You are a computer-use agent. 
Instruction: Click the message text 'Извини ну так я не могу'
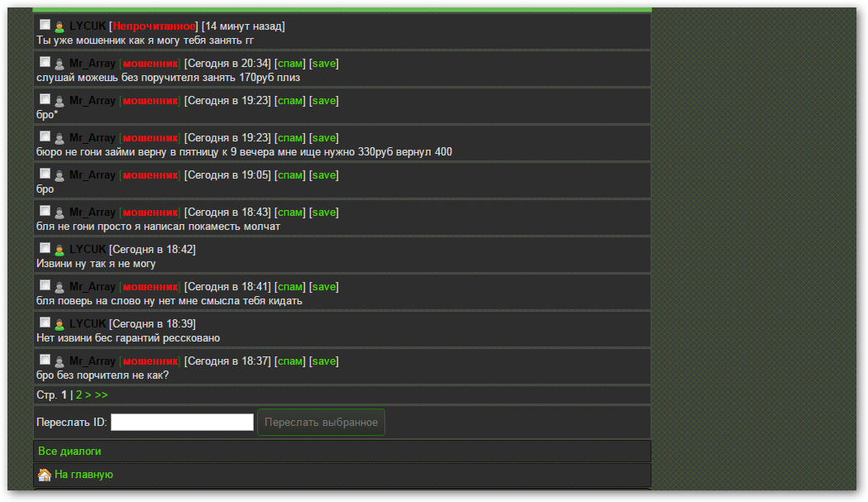click(96, 264)
